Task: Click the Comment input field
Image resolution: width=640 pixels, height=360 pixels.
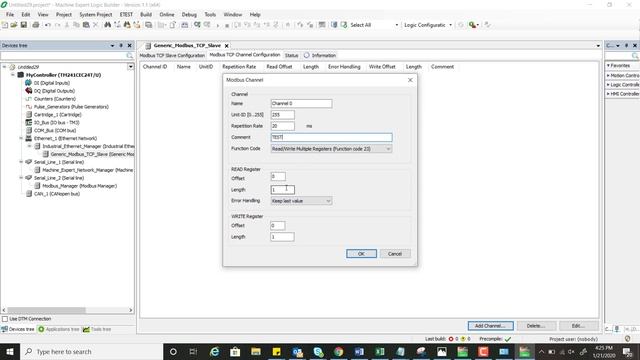Action: (331, 138)
